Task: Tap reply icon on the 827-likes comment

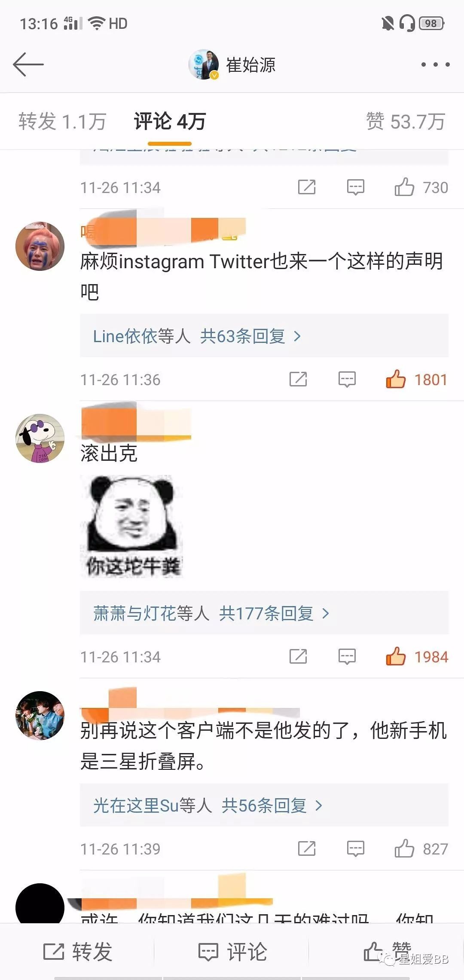Action: [356, 848]
